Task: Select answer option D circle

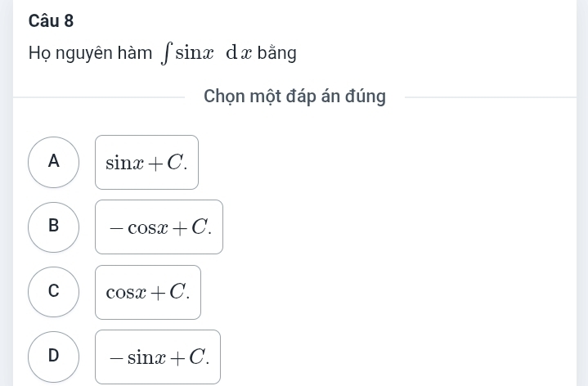Action: click(x=54, y=356)
